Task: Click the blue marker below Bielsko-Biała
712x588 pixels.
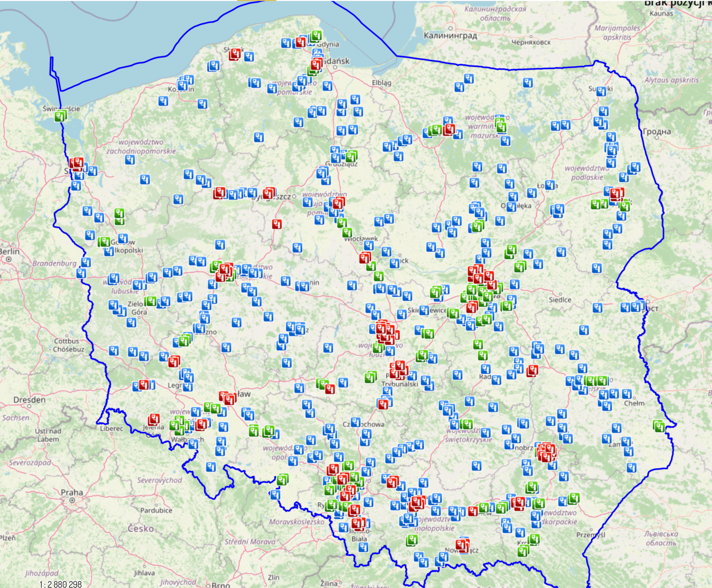Action: click(x=363, y=548)
